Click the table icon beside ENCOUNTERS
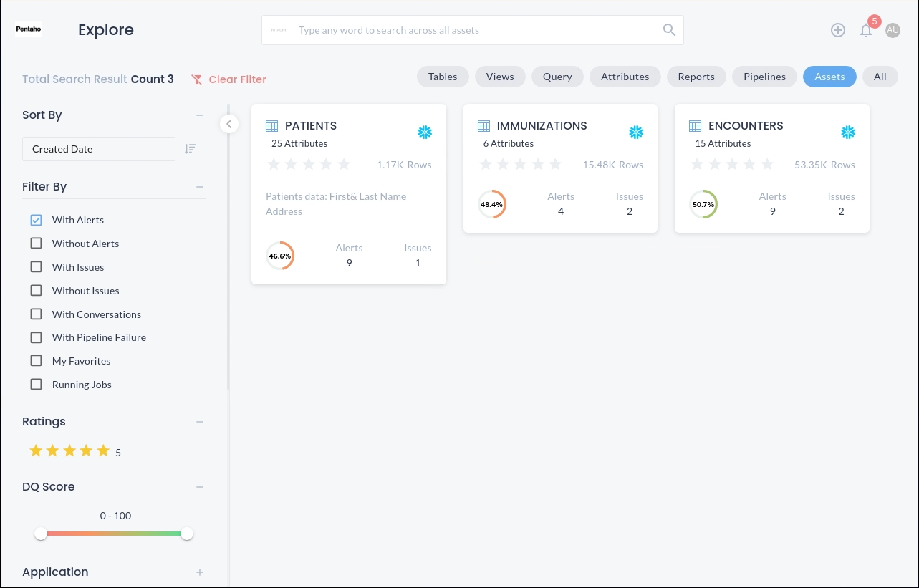The width and height of the screenshot is (919, 588). 695,126
